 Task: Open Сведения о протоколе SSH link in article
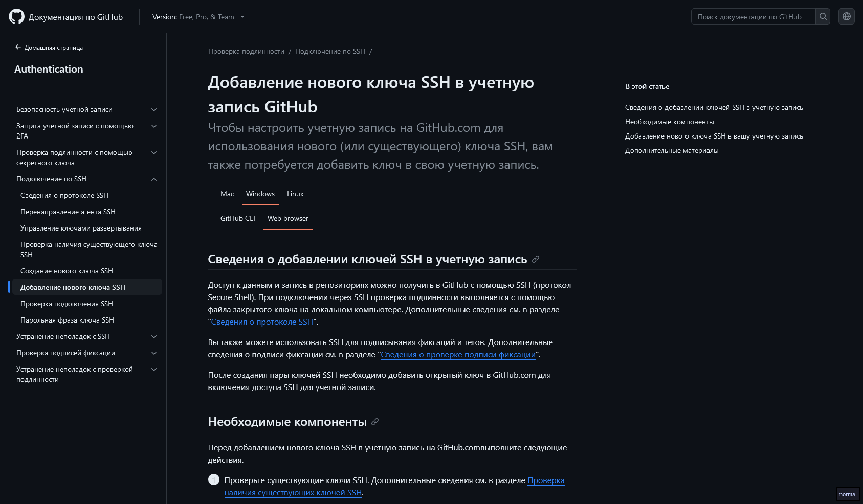click(262, 322)
